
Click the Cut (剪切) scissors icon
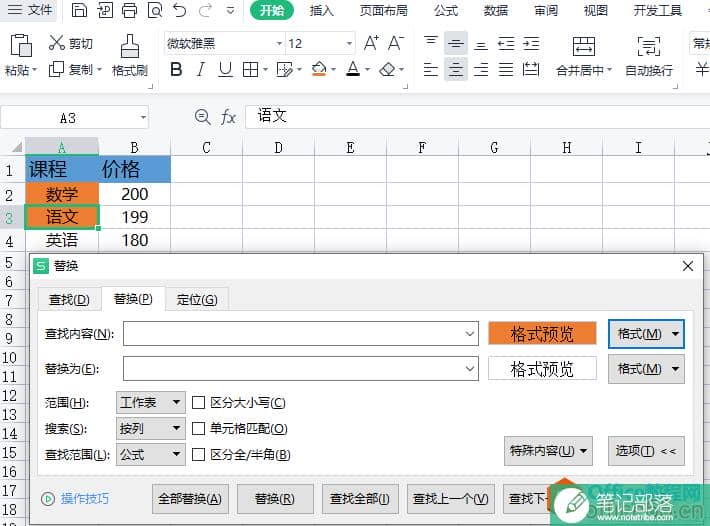[57, 43]
